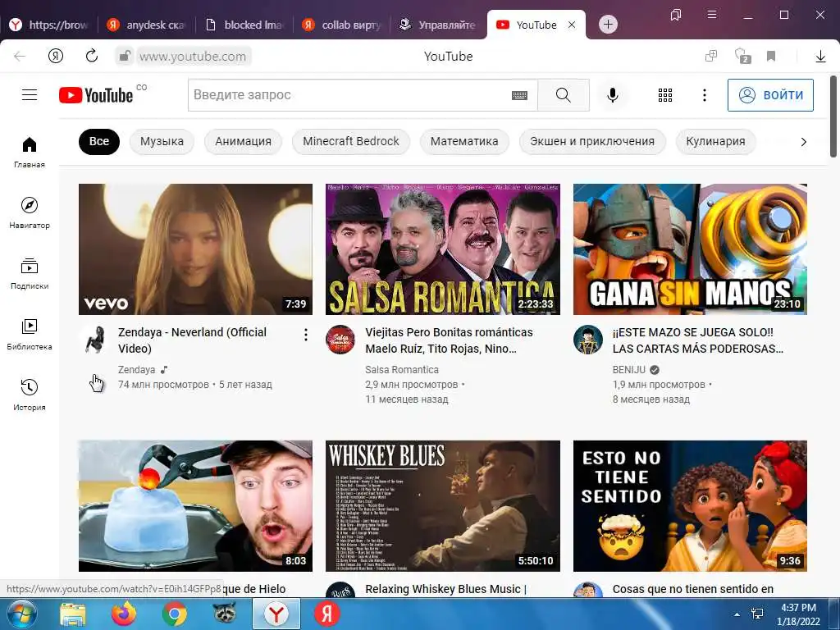Open Навигатор explore in the sidebar

click(30, 212)
